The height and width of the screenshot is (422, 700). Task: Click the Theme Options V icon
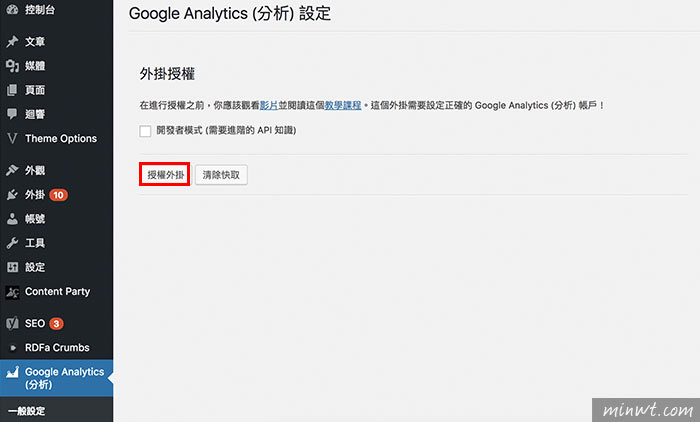click(12, 138)
